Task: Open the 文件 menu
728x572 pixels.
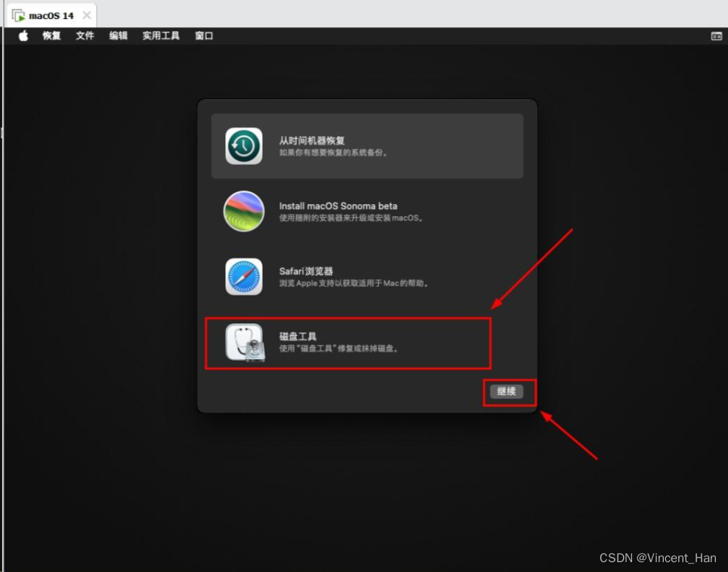Action: pos(85,36)
